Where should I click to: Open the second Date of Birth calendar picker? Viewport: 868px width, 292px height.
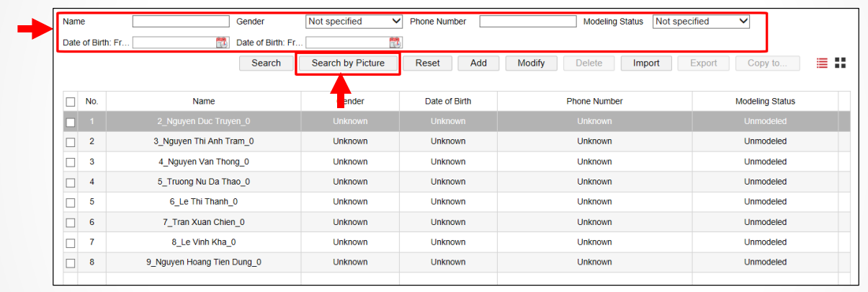pos(395,43)
